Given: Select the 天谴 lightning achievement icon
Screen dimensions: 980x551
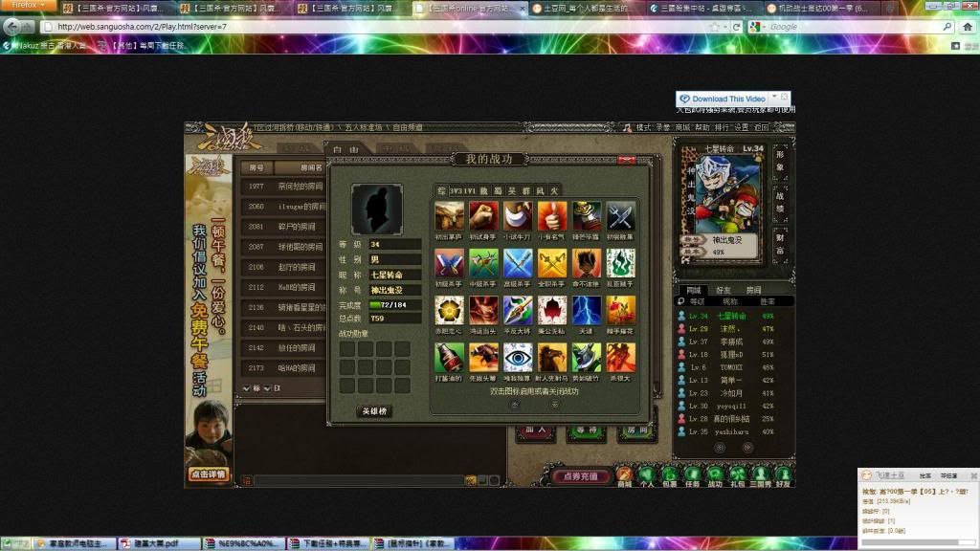Looking at the screenshot, I should coord(587,311).
